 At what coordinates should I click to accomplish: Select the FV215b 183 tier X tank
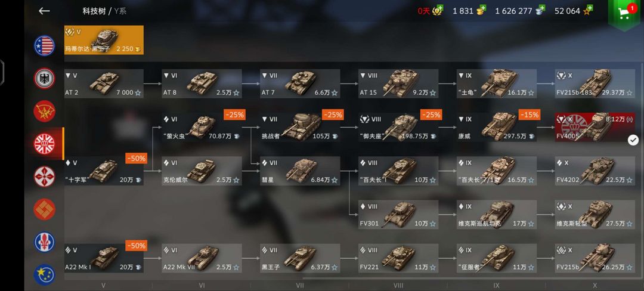pos(595,83)
